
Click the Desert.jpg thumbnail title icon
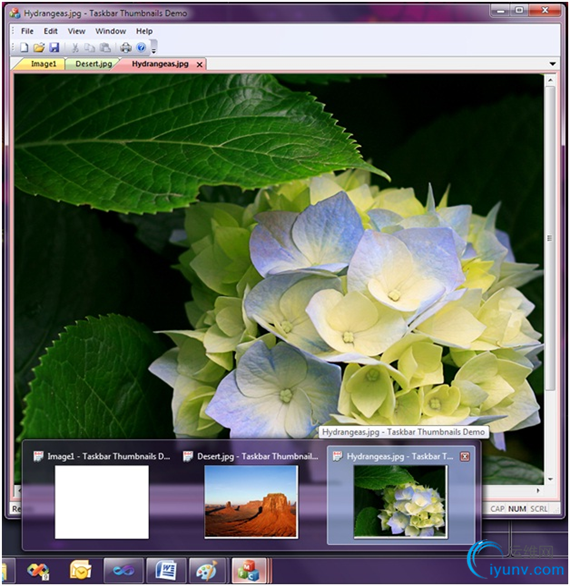point(188,456)
